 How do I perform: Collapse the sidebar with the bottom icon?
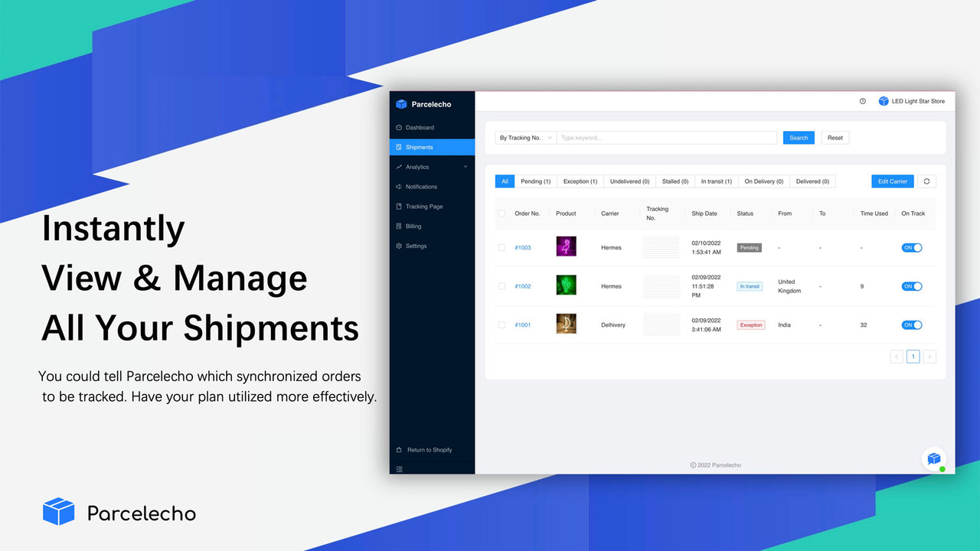[399, 468]
